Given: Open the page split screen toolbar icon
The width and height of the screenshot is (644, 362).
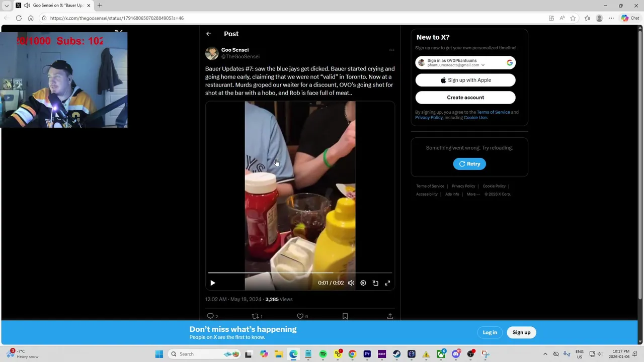Looking at the screenshot, I should (551, 18).
